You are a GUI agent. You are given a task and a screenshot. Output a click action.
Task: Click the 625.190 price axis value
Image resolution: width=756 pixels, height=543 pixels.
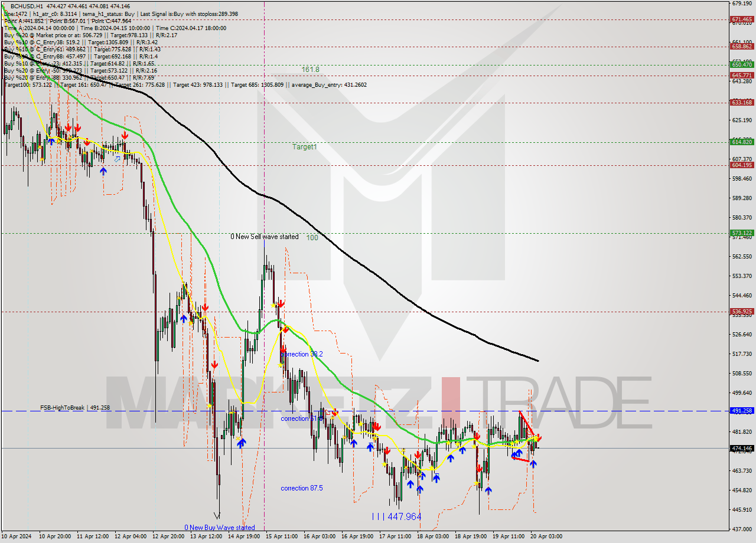(x=741, y=120)
